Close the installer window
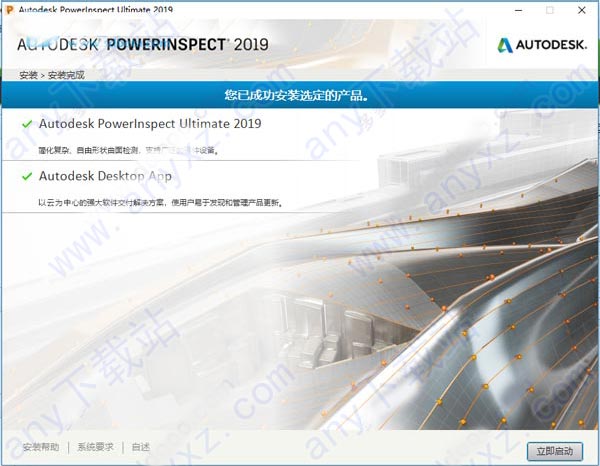The height and width of the screenshot is (466, 600). 582,10
